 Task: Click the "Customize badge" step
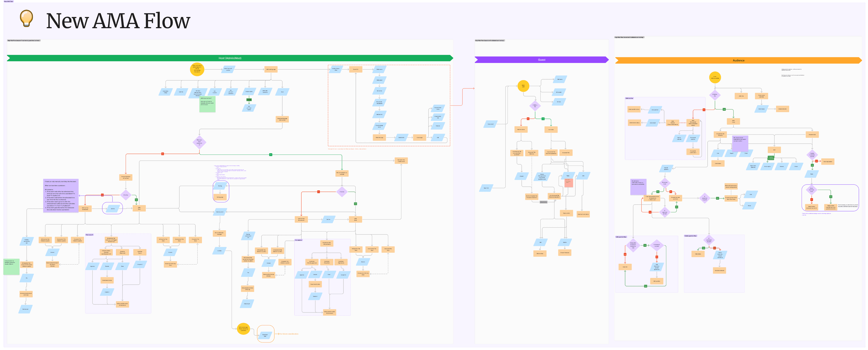(166, 92)
